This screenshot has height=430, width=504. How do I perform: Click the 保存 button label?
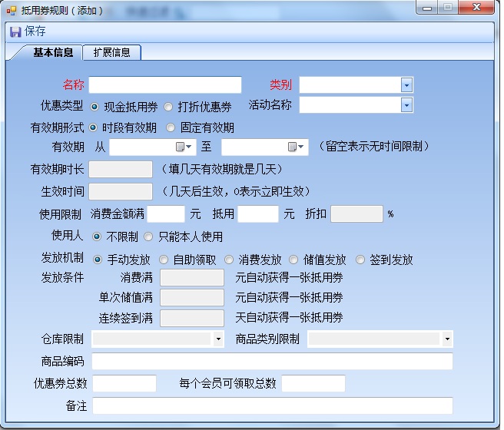coord(35,31)
